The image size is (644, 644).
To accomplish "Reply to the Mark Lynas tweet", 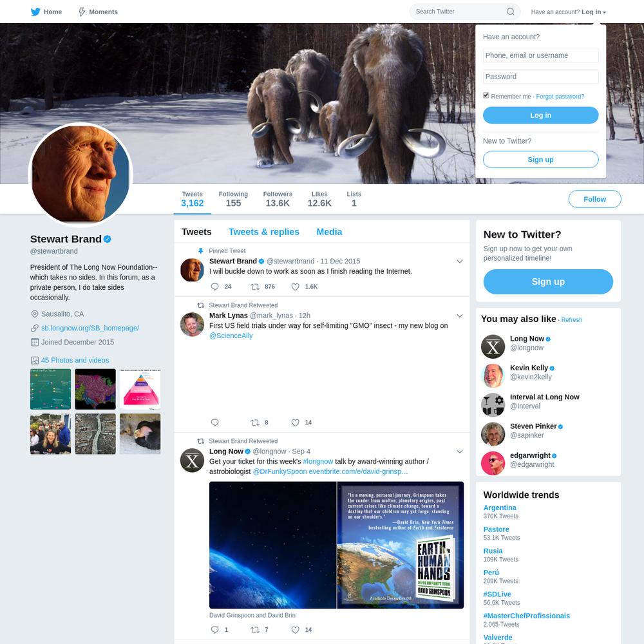I will click(214, 422).
